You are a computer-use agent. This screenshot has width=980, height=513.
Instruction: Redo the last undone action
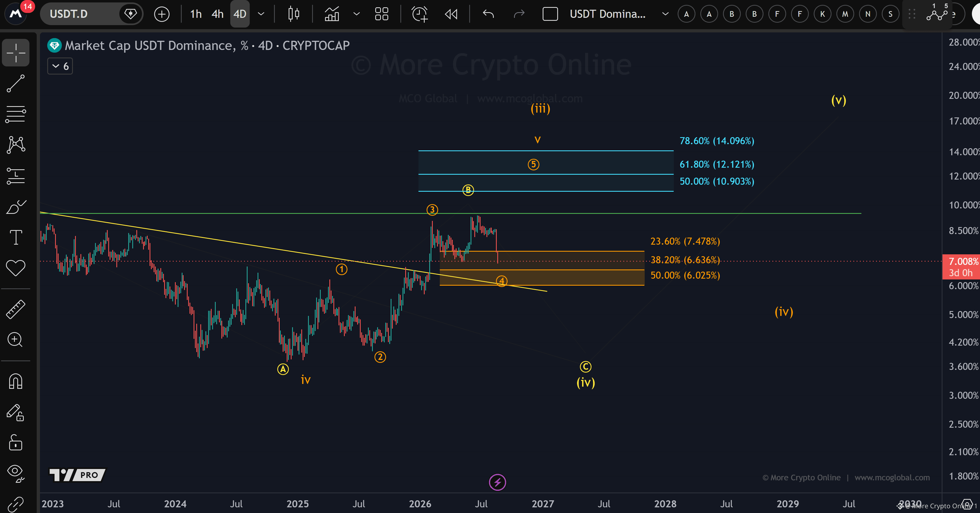point(519,14)
